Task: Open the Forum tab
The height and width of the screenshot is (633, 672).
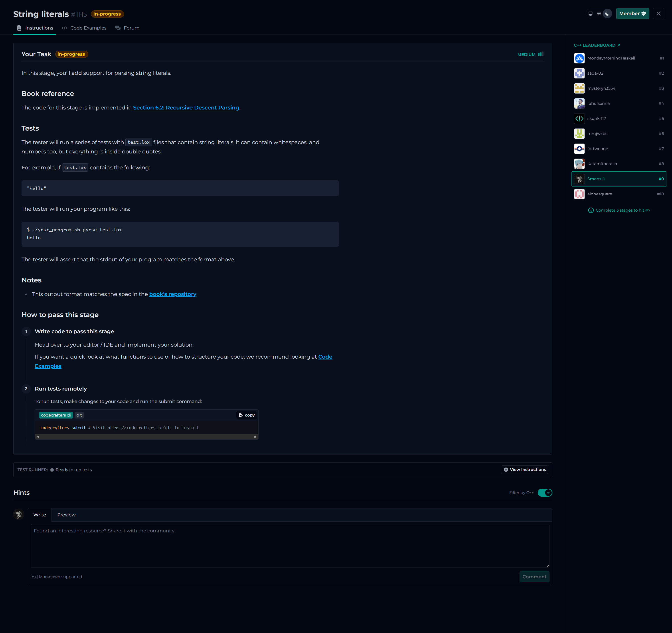Action: [x=127, y=28]
